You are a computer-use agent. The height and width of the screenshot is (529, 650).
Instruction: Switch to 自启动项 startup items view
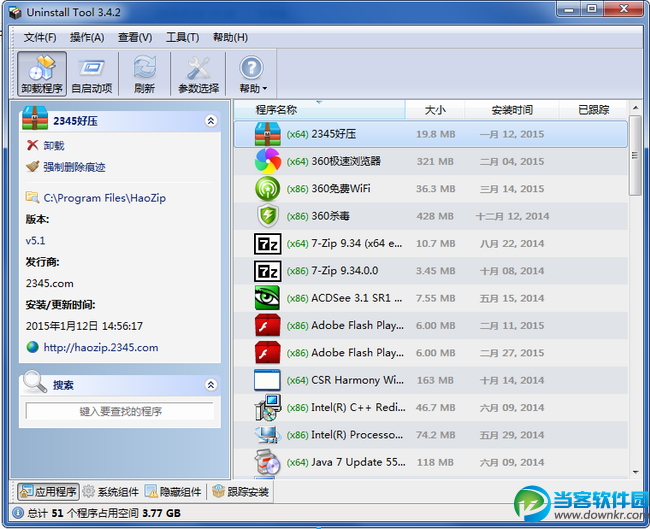coord(92,74)
